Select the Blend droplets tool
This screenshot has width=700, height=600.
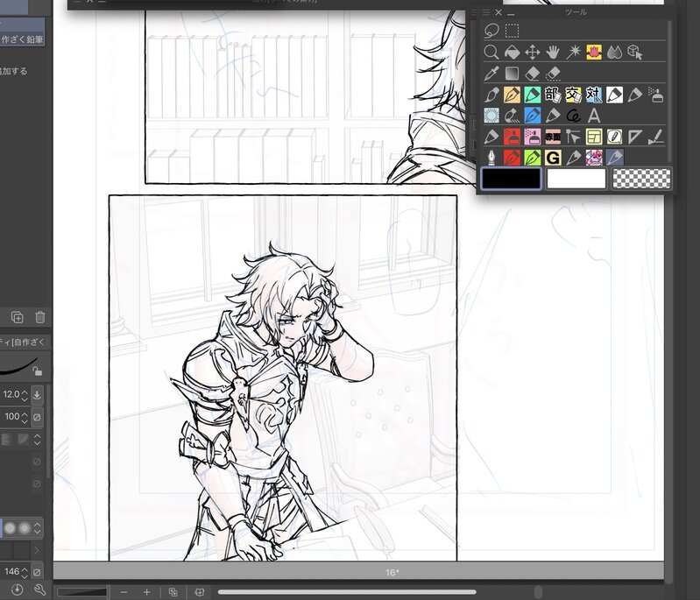pyautogui.click(x=614, y=53)
